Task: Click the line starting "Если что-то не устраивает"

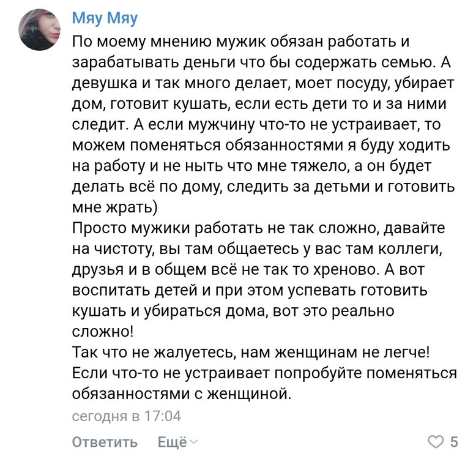Action: click(264, 373)
